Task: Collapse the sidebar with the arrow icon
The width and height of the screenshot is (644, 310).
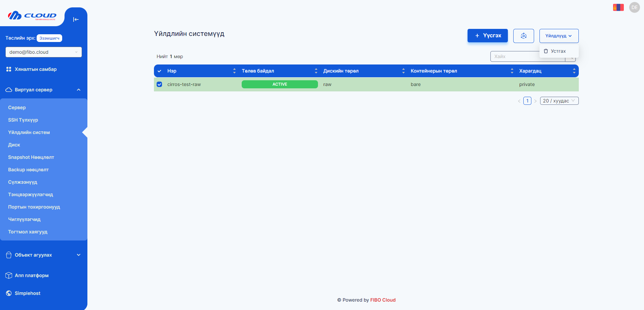Action: tap(76, 19)
